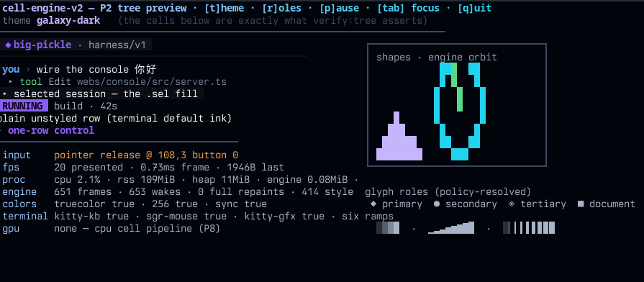Activate the one-row control
This screenshot has height=282, width=644.
pyautogui.click(x=51, y=130)
